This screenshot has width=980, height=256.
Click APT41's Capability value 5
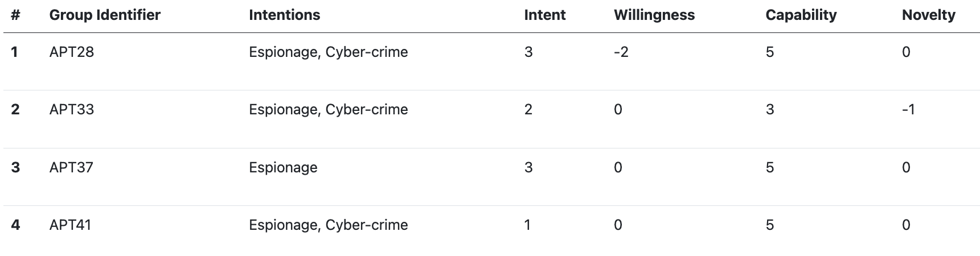click(770, 225)
